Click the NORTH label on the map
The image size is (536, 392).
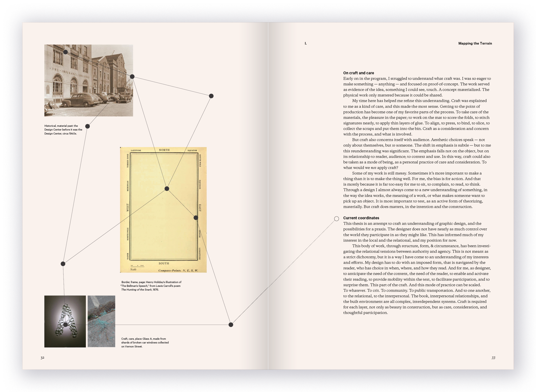pyautogui.click(x=164, y=150)
